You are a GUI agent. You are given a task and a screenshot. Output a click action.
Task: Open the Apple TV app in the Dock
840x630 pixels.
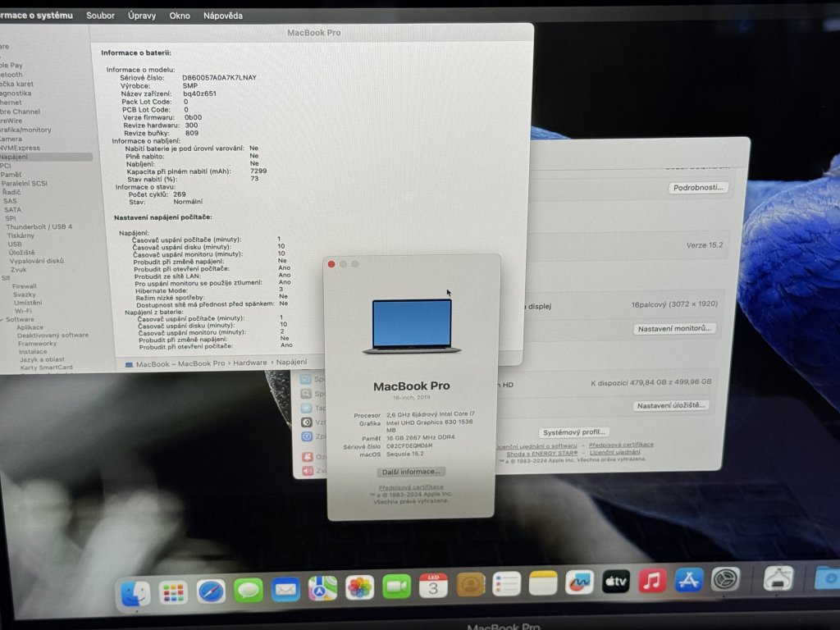point(616,582)
